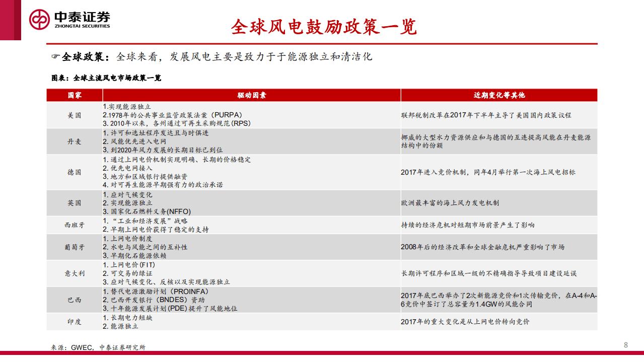Select the 美国 country cell
Viewport: 644px width, 362px height.
75,115
